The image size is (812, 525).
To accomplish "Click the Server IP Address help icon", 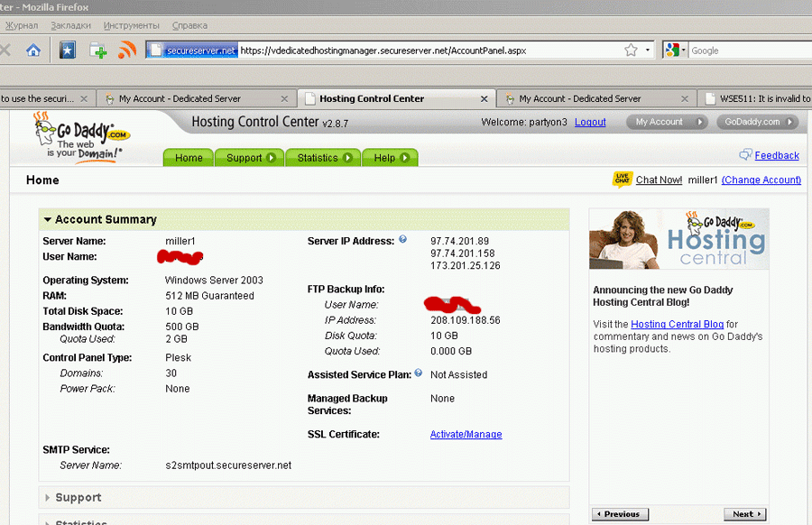I will pyautogui.click(x=402, y=239).
